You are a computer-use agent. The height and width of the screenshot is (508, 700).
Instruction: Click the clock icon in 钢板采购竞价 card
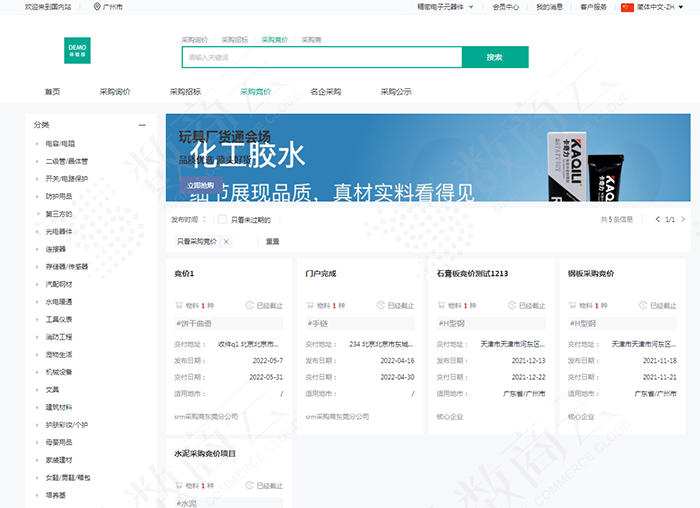point(643,305)
